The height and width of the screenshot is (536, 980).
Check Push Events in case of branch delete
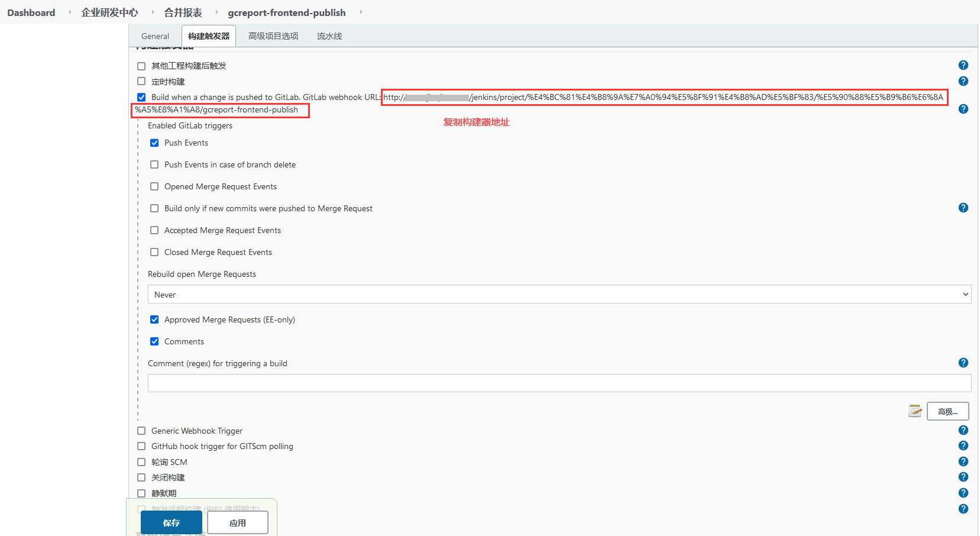[x=154, y=164]
